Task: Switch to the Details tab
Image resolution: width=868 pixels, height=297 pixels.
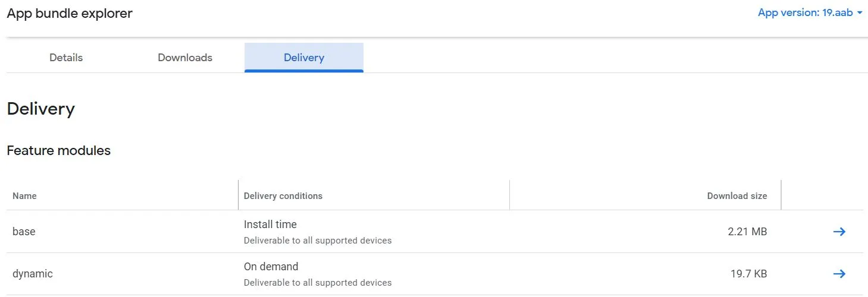Action: (x=66, y=58)
